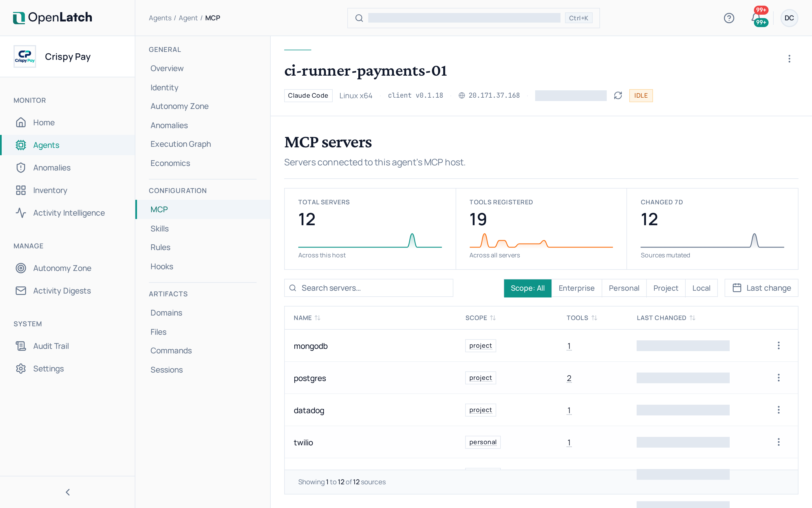Filter servers by Project scope

point(665,288)
